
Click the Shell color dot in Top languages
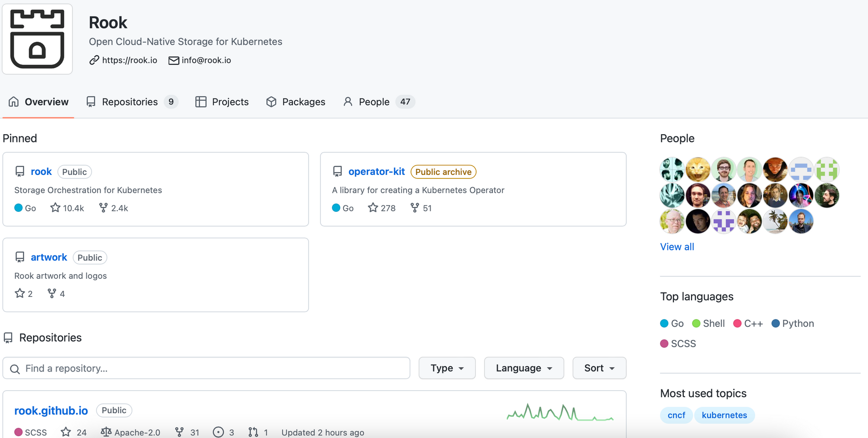pos(696,323)
